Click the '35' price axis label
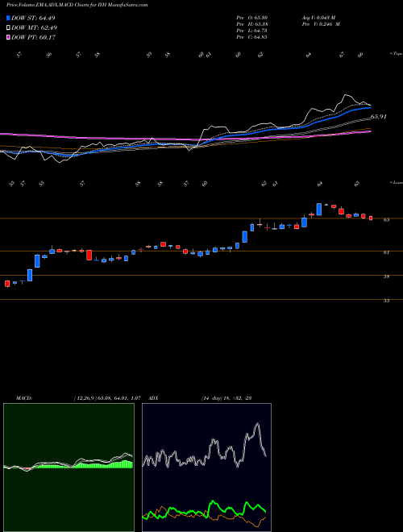 click(386, 301)
